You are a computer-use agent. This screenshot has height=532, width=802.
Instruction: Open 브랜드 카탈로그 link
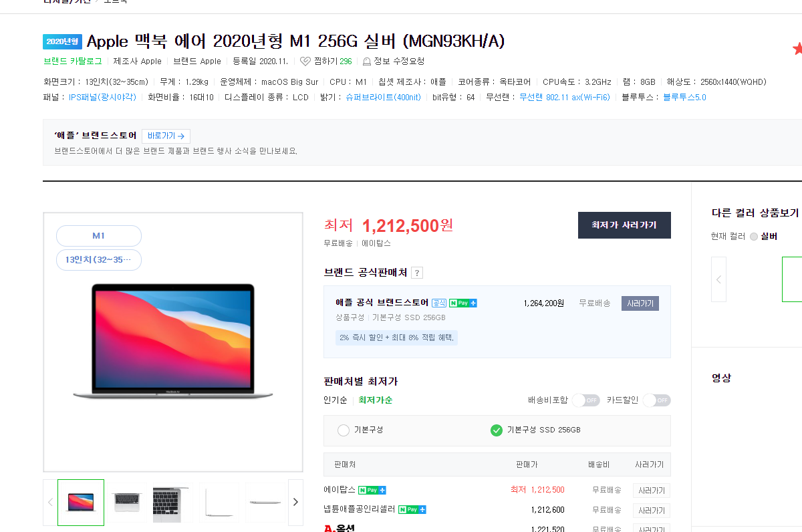(73, 61)
